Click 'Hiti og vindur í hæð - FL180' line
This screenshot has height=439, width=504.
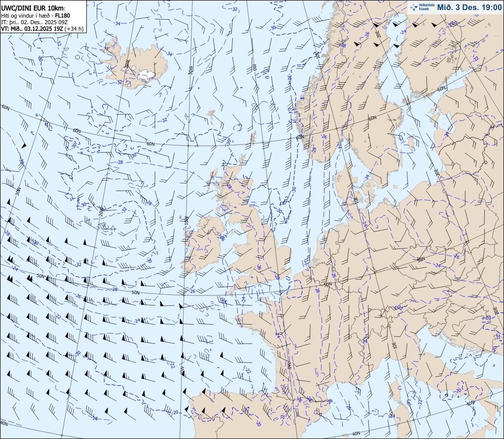pos(36,16)
